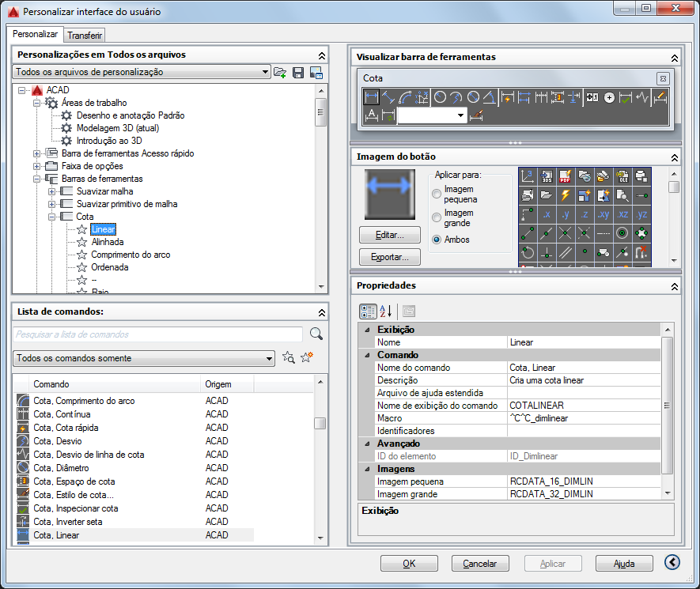Viewport: 700px width, 589px height.
Task: Expand Barra de ferramentas Acesso rápido node
Action: coord(36,153)
